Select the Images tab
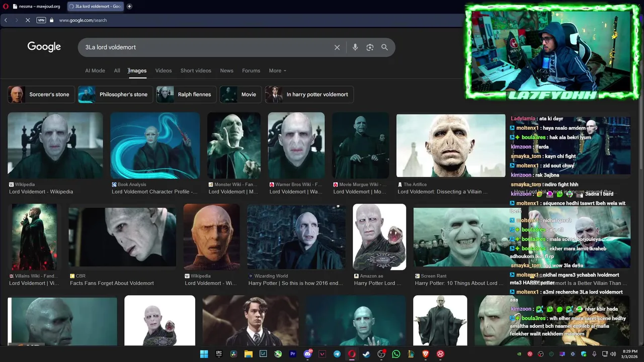This screenshot has width=644, height=362. coord(137,70)
